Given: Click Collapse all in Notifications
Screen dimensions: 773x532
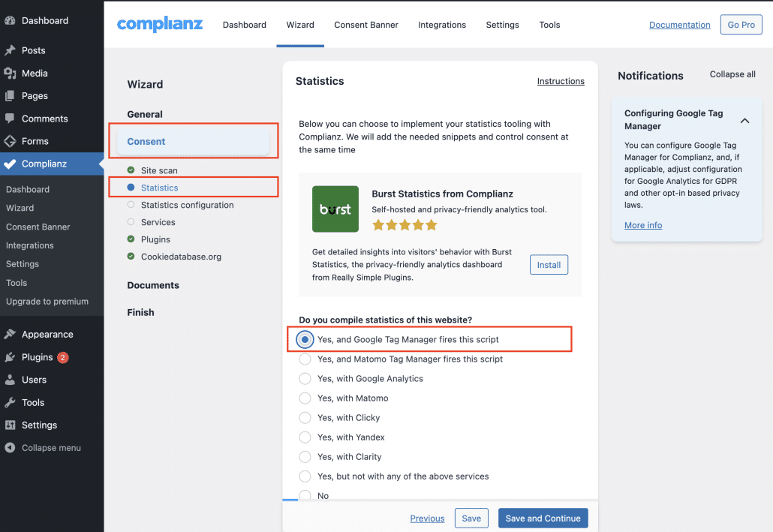Looking at the screenshot, I should (x=732, y=74).
